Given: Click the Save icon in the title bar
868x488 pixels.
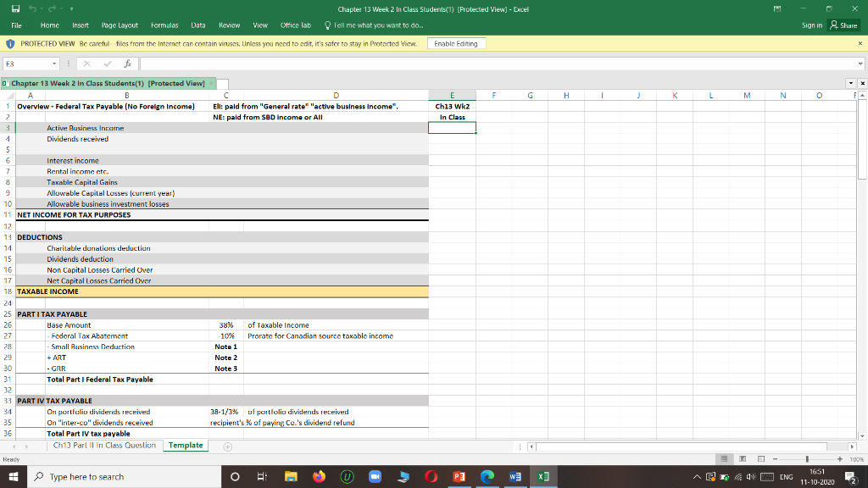Looking at the screenshot, I should tap(15, 8).
